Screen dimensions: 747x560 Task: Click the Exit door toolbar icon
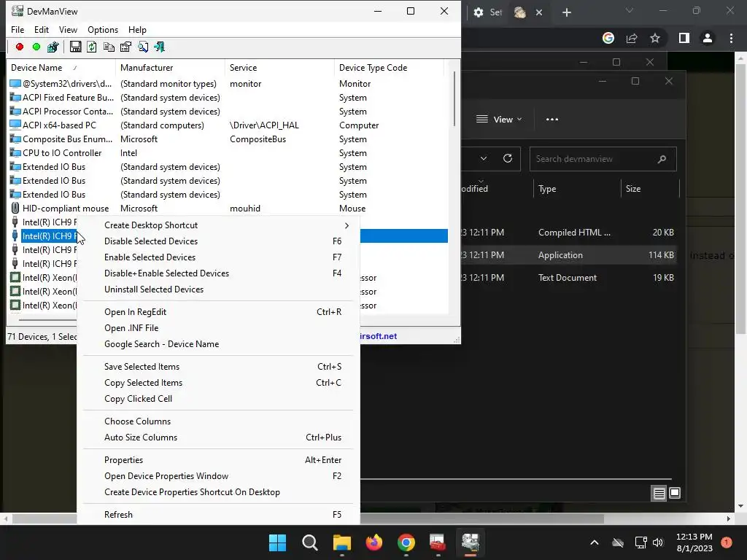coord(160,47)
